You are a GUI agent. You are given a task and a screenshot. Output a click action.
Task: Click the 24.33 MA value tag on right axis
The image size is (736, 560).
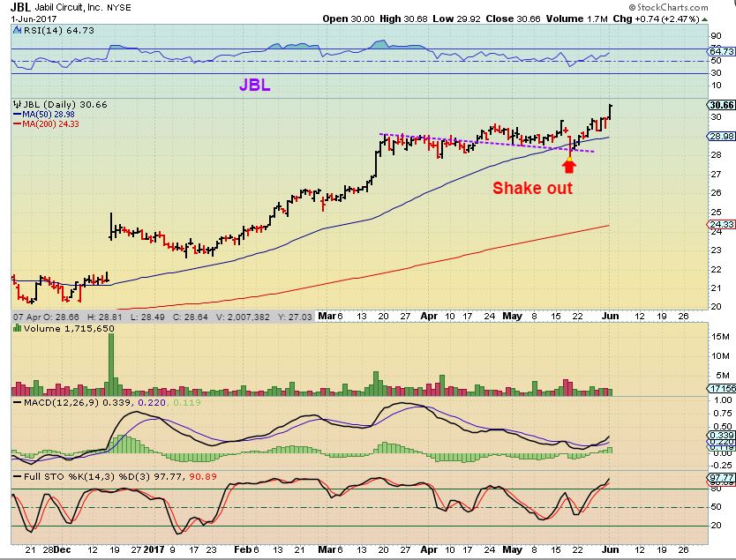point(722,224)
